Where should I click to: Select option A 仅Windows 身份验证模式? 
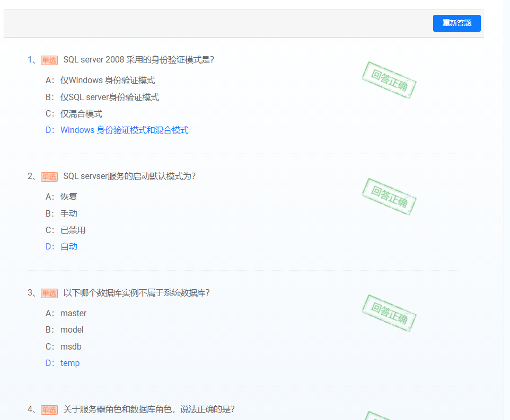(x=100, y=80)
